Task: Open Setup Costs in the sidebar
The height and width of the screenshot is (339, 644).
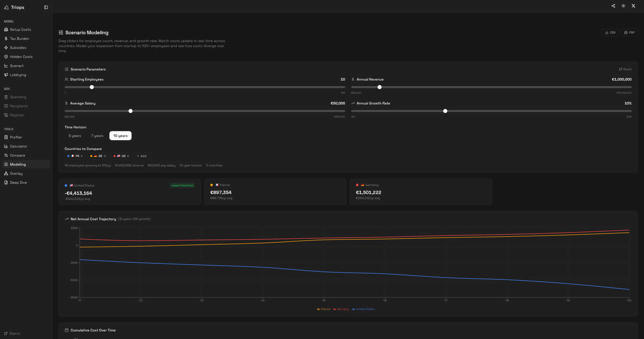Action: pos(20,30)
